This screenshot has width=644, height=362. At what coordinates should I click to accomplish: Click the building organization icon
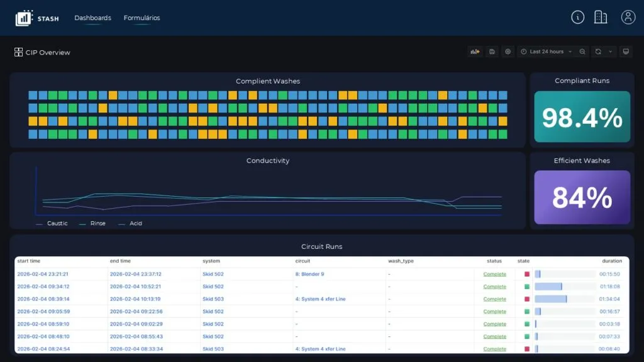click(x=601, y=18)
